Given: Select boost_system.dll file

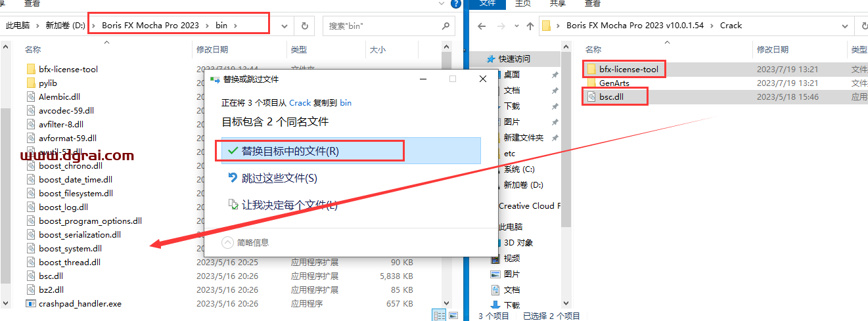Looking at the screenshot, I should [70, 248].
